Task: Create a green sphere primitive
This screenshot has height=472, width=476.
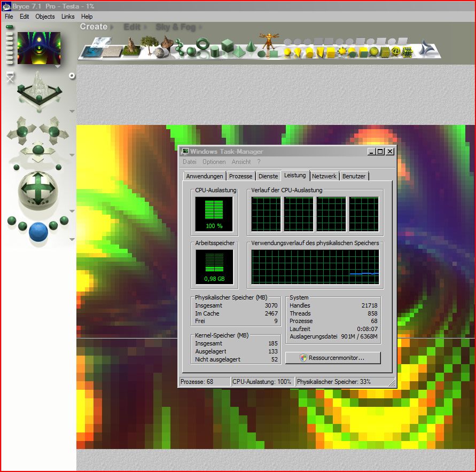Action: (191, 52)
